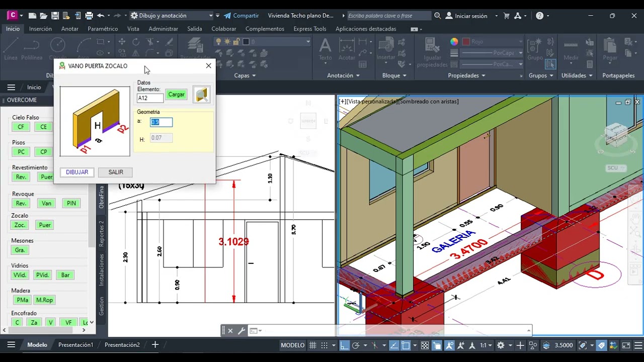Click the Acotar dimension tool
The height and width of the screenshot is (362, 644).
347,49
